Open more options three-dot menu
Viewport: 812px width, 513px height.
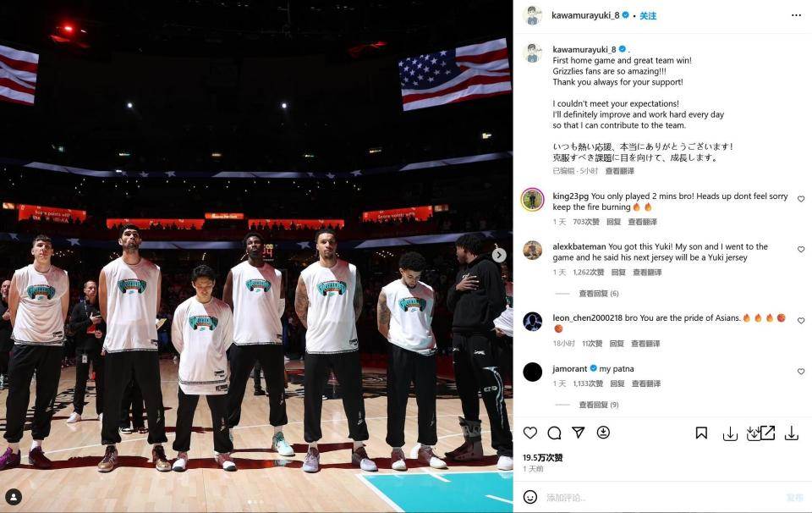click(796, 15)
